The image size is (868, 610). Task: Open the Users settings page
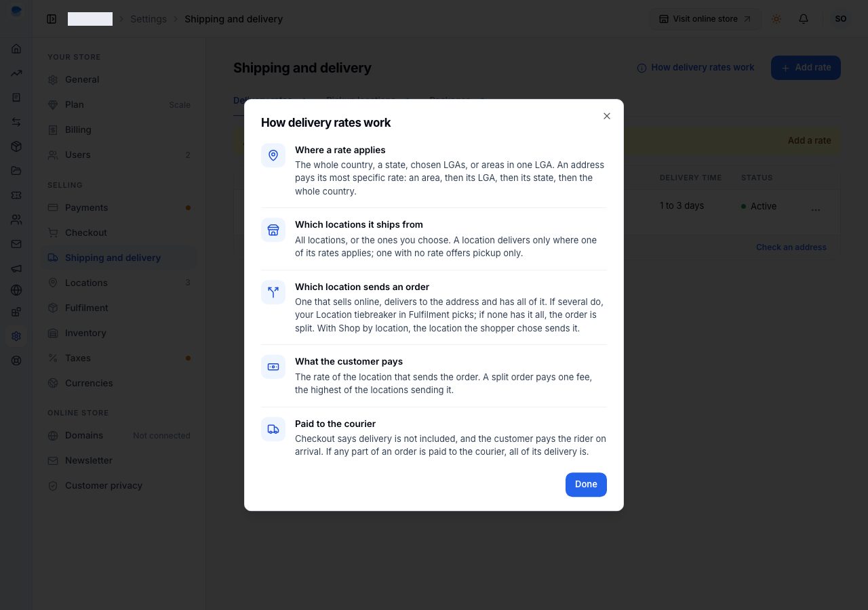120,155
